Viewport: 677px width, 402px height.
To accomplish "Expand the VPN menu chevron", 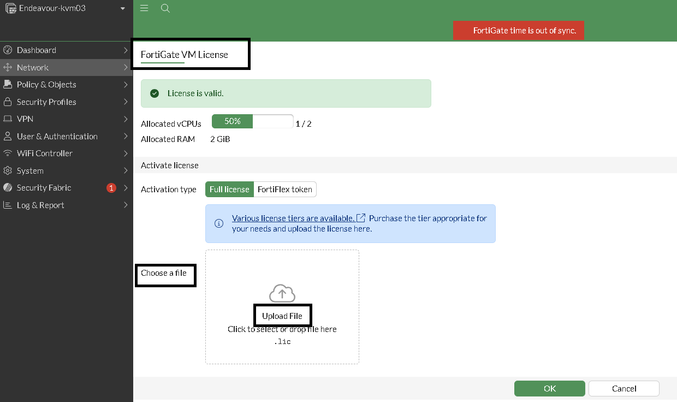I will pyautogui.click(x=125, y=119).
